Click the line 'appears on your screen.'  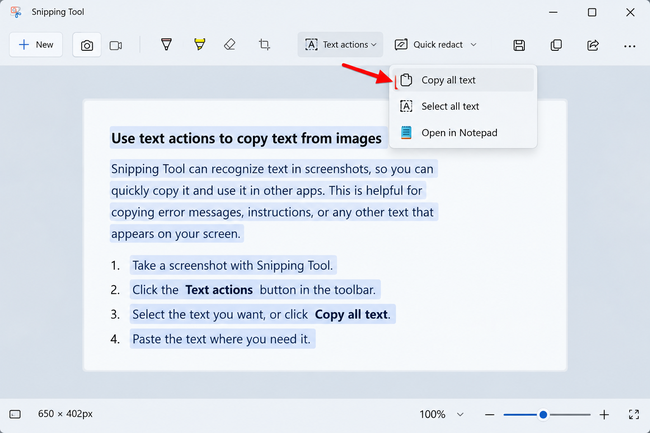177,234
